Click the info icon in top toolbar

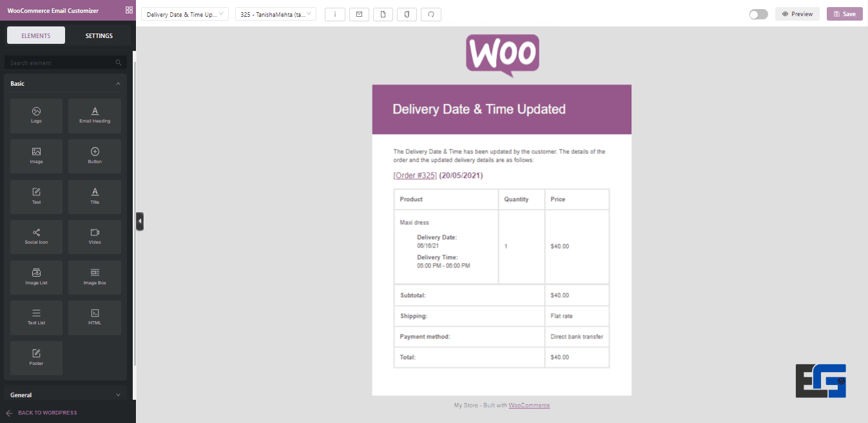click(x=335, y=14)
